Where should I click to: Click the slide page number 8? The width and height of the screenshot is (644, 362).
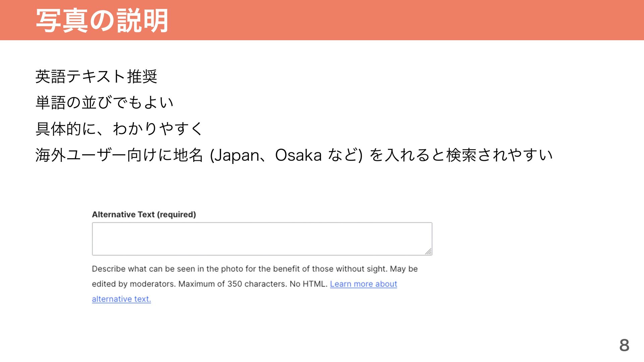click(x=624, y=345)
